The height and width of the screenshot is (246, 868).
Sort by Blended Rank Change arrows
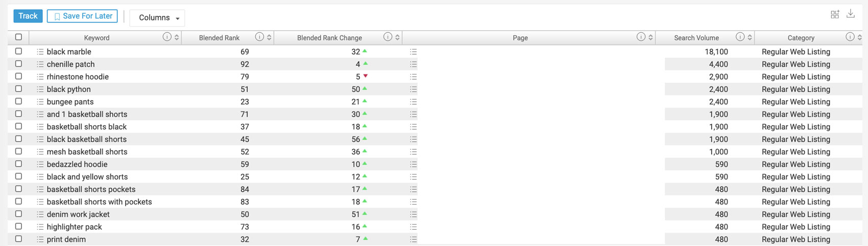point(397,37)
